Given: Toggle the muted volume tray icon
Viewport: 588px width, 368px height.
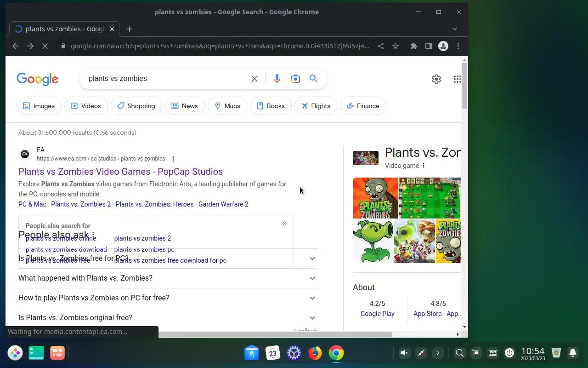Looking at the screenshot, I should (x=404, y=353).
